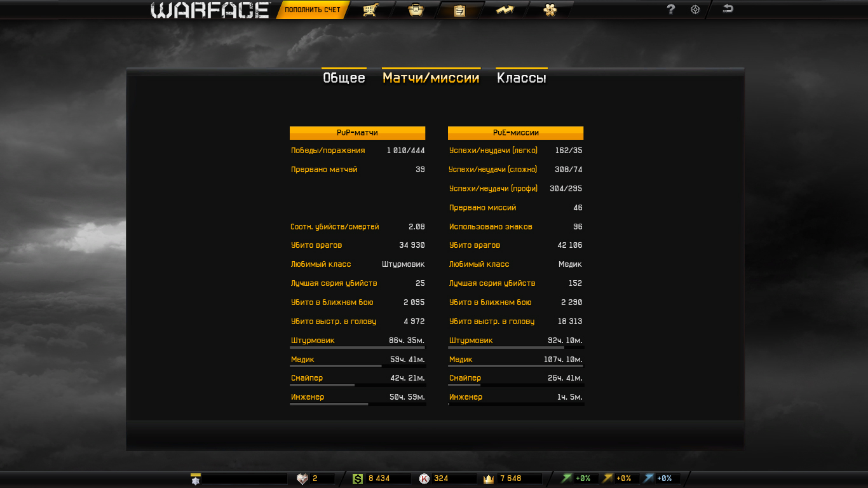Open the ratings chart arrow icon
Screen dimensions: 868x488
505,10
